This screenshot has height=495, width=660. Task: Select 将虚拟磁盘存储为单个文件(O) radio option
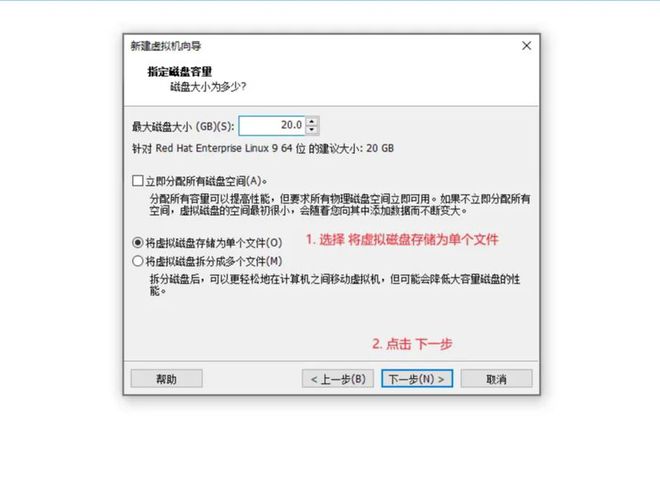point(138,242)
